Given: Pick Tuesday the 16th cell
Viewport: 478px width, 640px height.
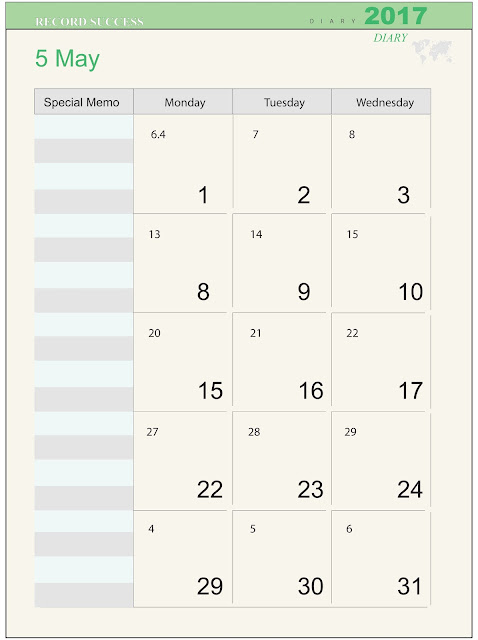Looking at the screenshot, I should (282, 362).
